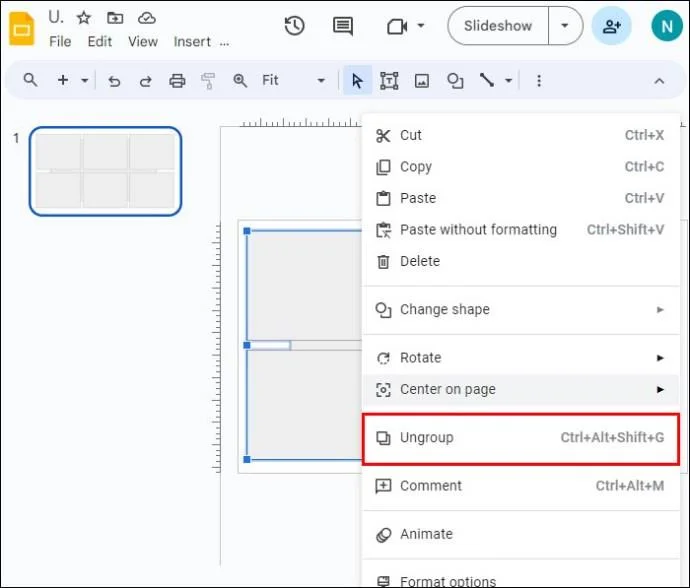Screen dimensions: 690x588
Task: Open version history clock icon
Action: 294,26
